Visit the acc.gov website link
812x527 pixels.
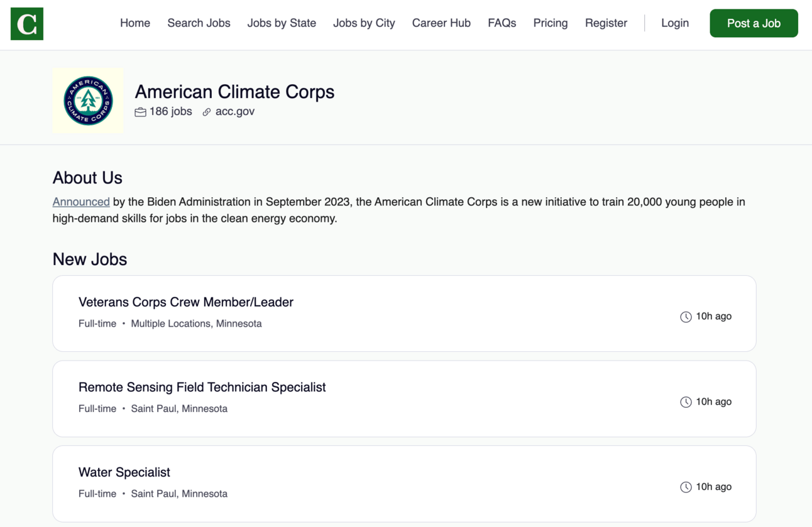(x=235, y=112)
